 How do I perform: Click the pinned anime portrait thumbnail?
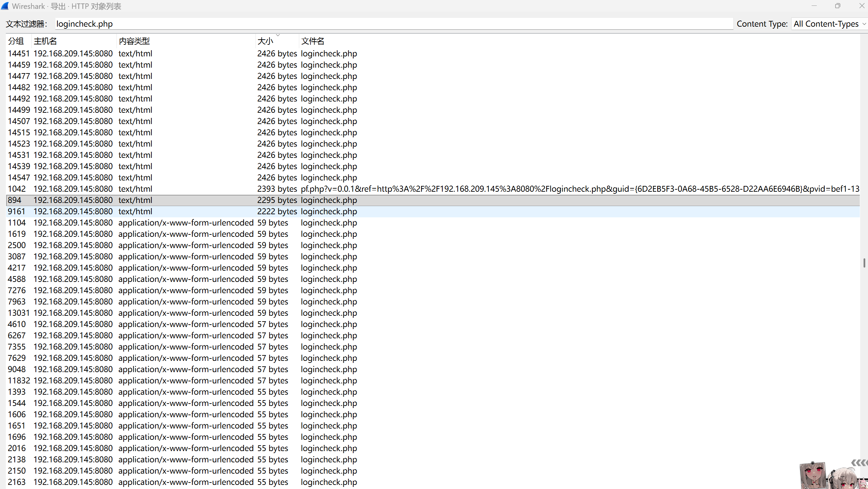tap(813, 475)
